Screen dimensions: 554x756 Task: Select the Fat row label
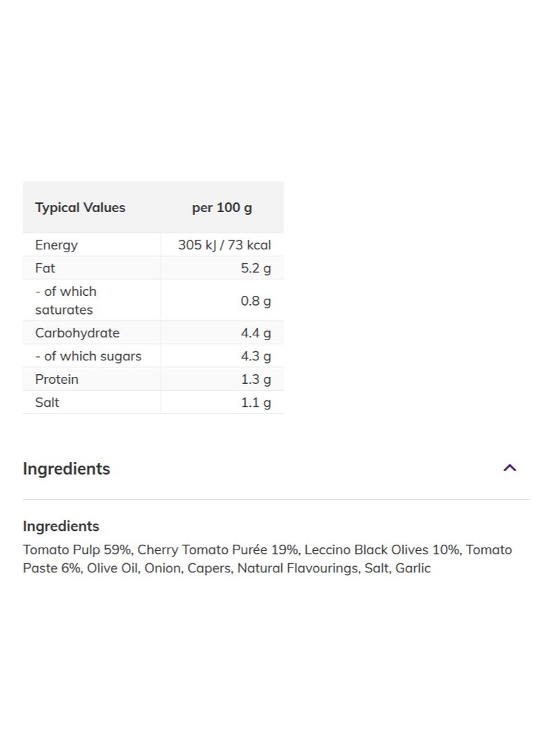click(45, 268)
